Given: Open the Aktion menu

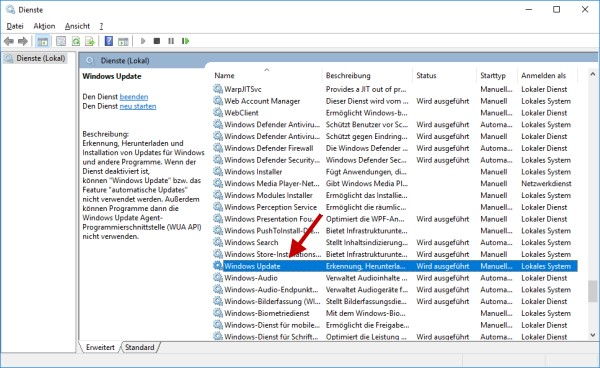Looking at the screenshot, I should pyautogui.click(x=44, y=26).
